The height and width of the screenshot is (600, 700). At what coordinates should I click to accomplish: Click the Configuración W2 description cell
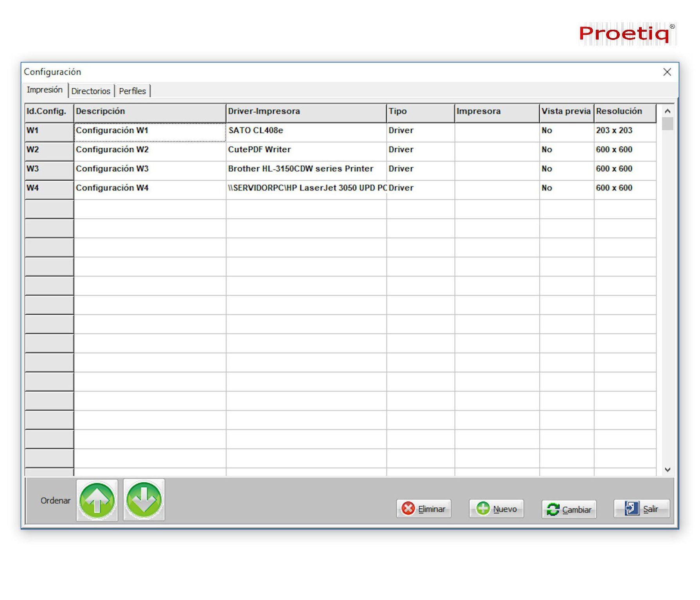pos(149,150)
